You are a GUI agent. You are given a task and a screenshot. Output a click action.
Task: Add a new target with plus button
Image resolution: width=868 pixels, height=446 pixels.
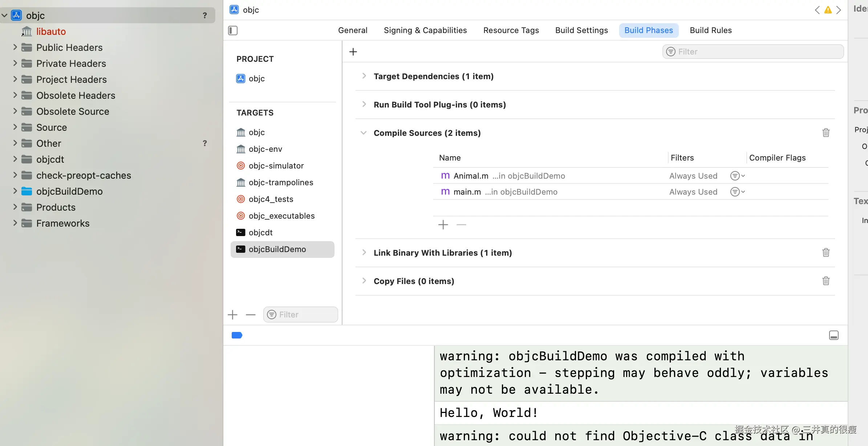point(232,315)
